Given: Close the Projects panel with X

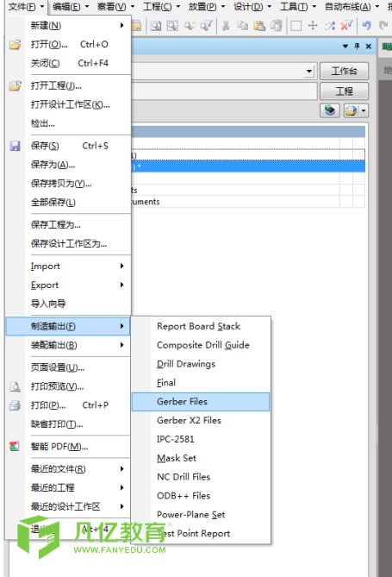Looking at the screenshot, I should pos(369,46).
